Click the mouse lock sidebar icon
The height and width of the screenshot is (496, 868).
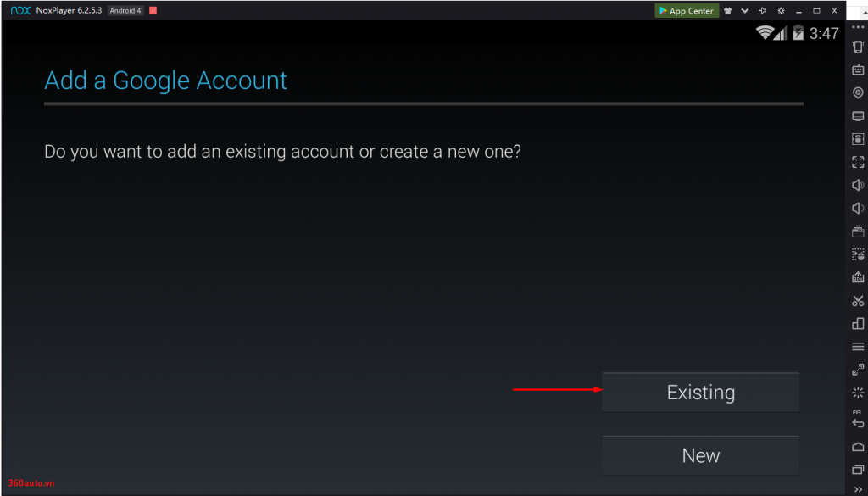coord(858,138)
